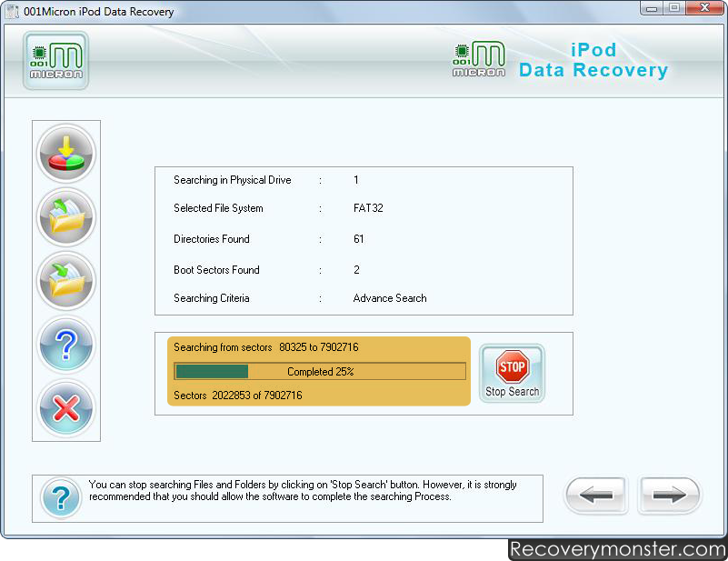The image size is (728, 561).
Task: Click the 'FAT32' file system value
Action: pos(368,208)
